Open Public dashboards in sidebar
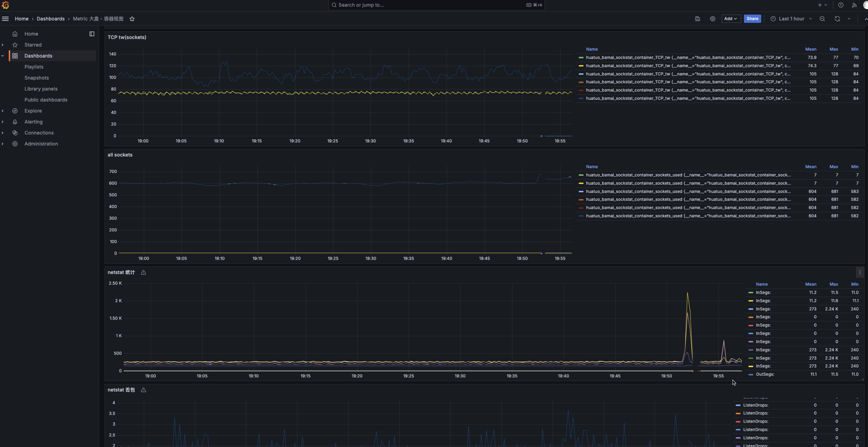Screen dimensions: 868x447 pyautogui.click(x=46, y=100)
